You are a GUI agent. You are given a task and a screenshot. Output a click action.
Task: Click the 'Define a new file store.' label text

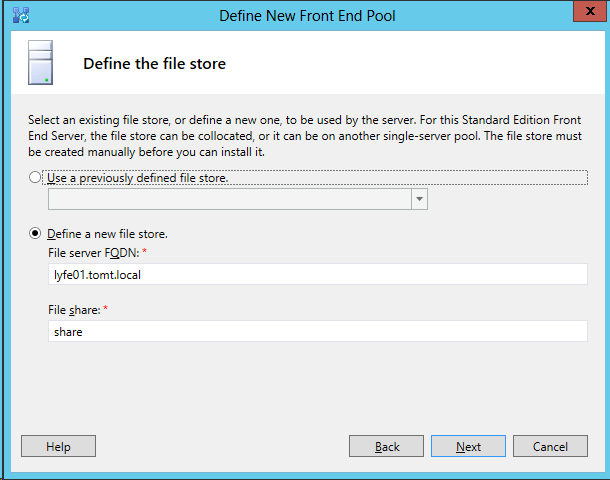pos(107,234)
